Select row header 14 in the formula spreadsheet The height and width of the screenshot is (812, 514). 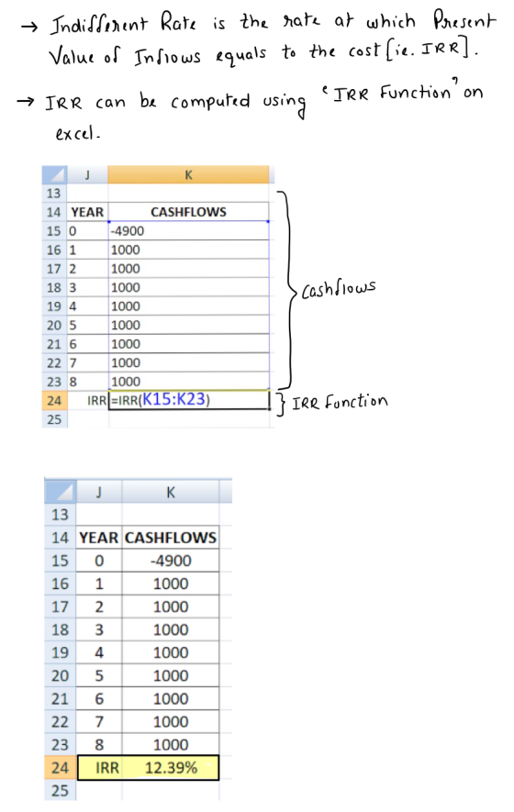point(54,212)
